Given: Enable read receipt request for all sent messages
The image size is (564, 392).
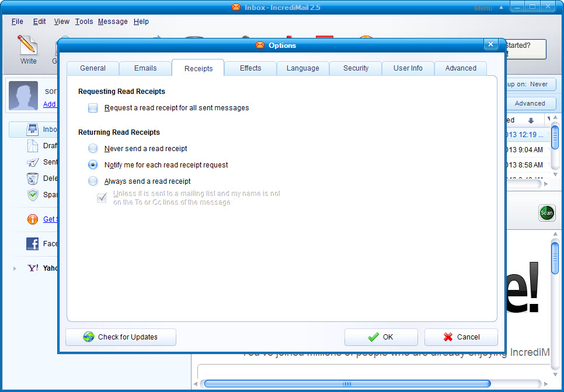Looking at the screenshot, I should pos(93,108).
